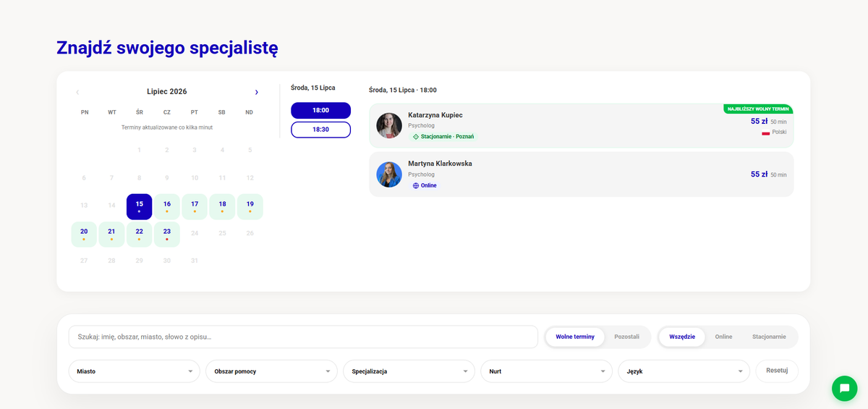The width and height of the screenshot is (868, 409).
Task: Choose 17 July in the calendar
Action: point(195,206)
